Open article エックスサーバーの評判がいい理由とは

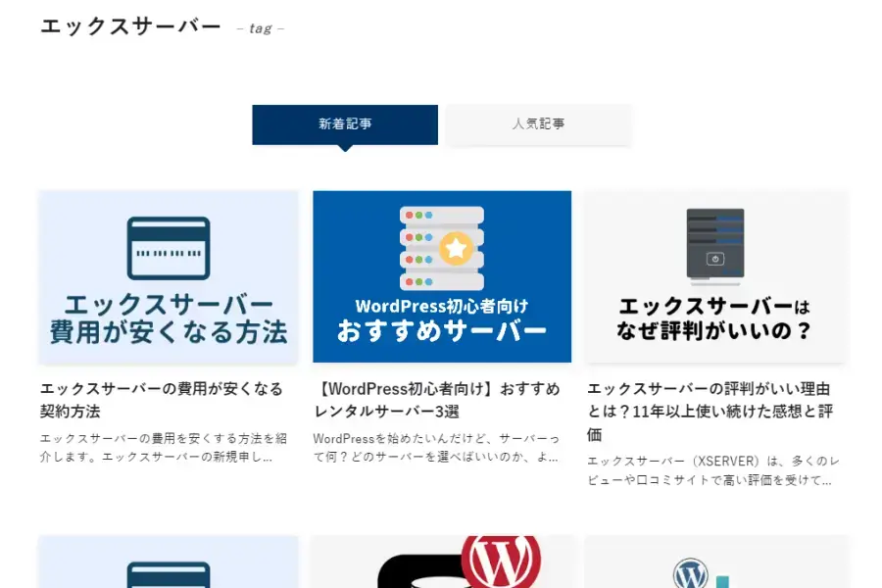[710, 412]
